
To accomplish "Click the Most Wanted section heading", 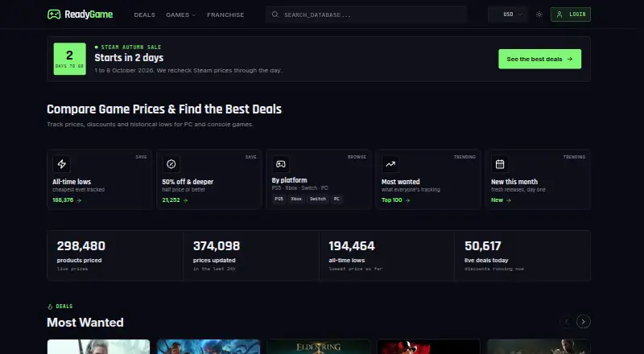I will (x=85, y=323).
